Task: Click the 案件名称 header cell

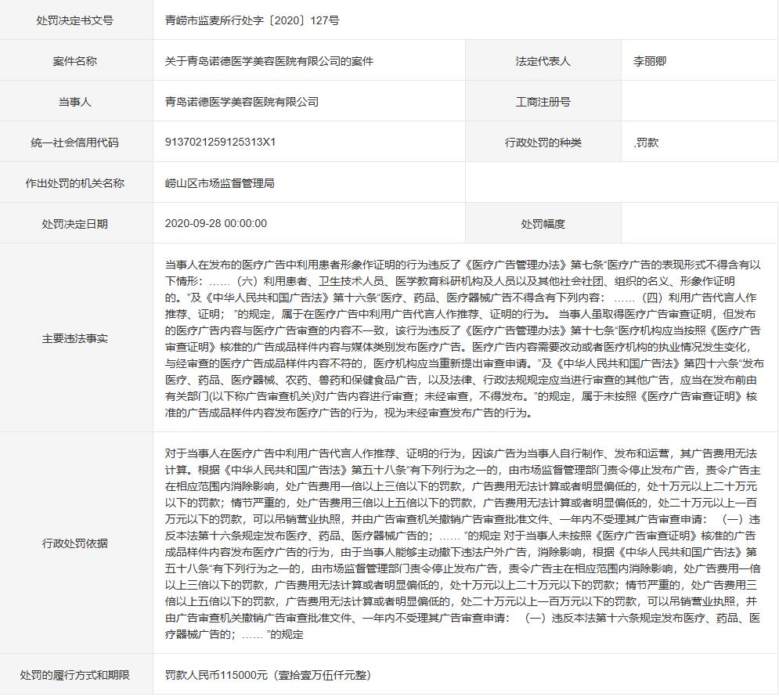Action: pos(74,60)
